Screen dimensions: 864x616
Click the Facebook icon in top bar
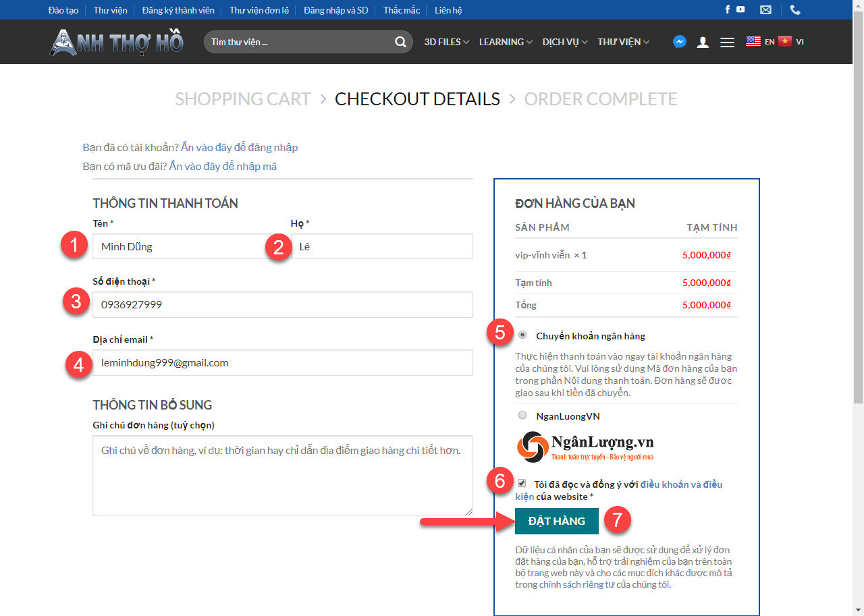point(728,9)
